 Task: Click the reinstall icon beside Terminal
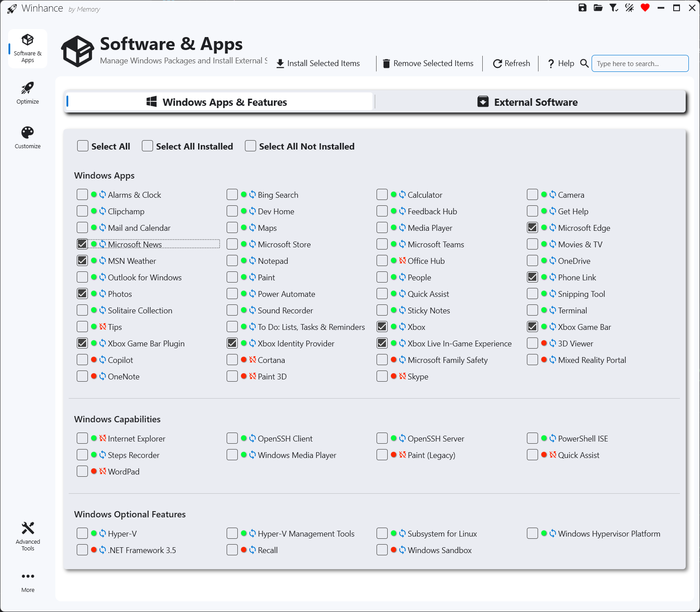click(x=553, y=310)
